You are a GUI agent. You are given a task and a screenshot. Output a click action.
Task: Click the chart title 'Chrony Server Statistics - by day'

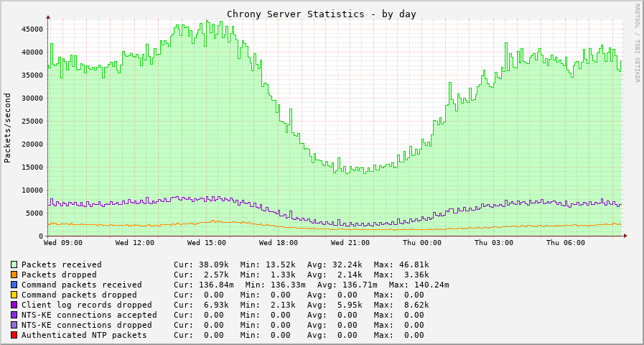tap(322, 14)
